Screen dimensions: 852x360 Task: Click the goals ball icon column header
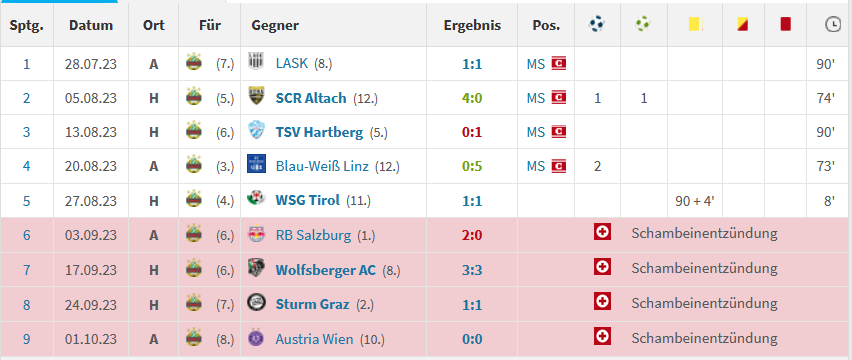pos(597,24)
